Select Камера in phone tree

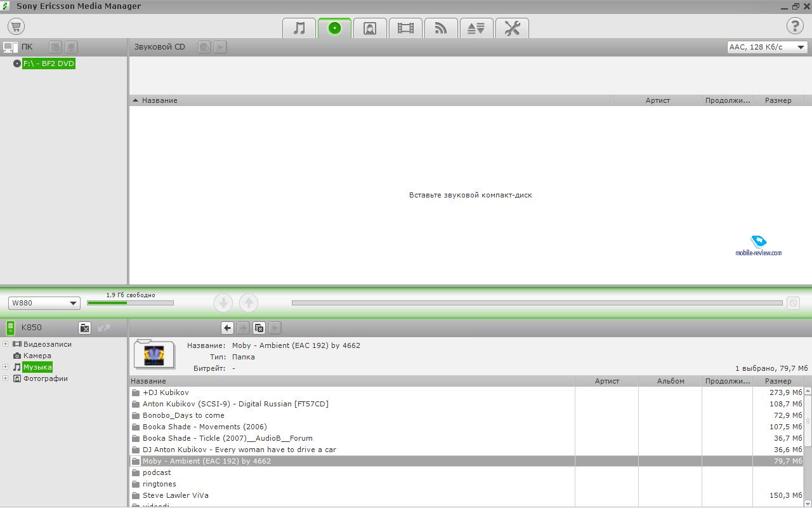[37, 356]
